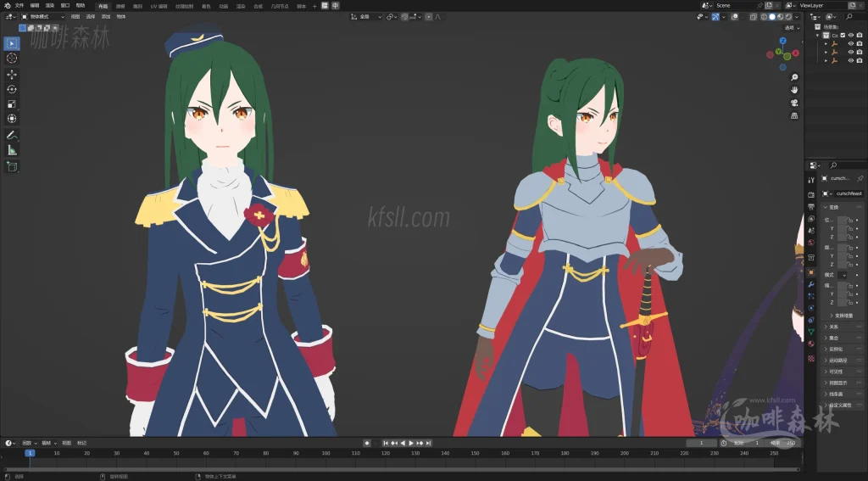Select the Add Cube tool
This screenshot has height=481, width=868.
[12, 167]
